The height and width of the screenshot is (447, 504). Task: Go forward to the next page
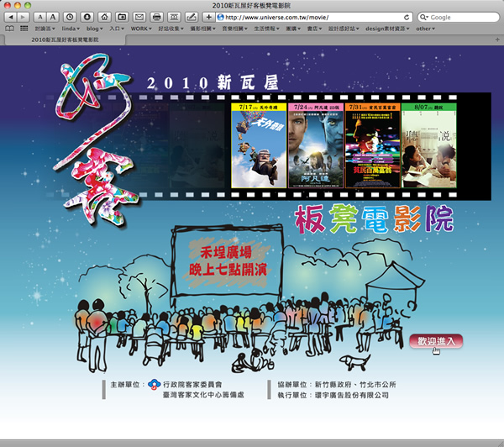click(24, 17)
